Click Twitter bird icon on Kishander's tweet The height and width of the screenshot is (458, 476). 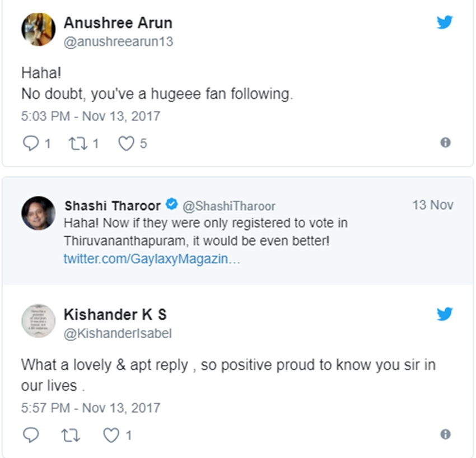coord(444,314)
